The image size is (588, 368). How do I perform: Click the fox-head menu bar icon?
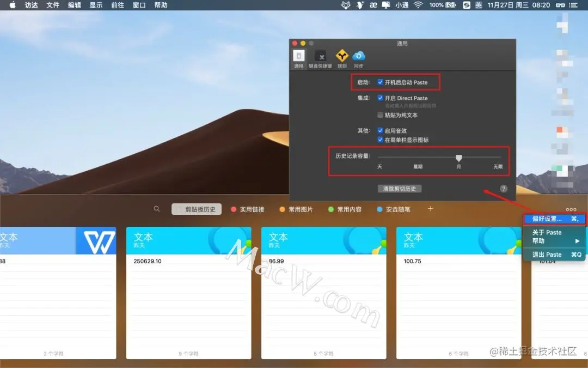(346, 5)
